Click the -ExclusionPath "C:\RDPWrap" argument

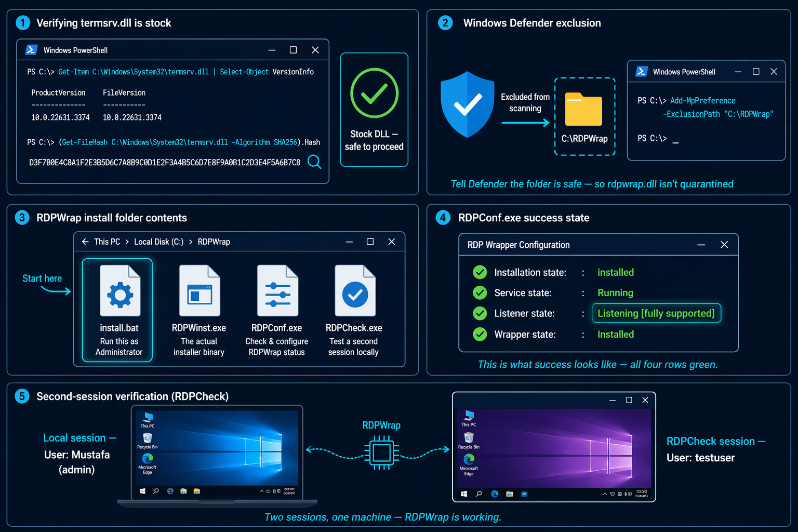coord(718,114)
